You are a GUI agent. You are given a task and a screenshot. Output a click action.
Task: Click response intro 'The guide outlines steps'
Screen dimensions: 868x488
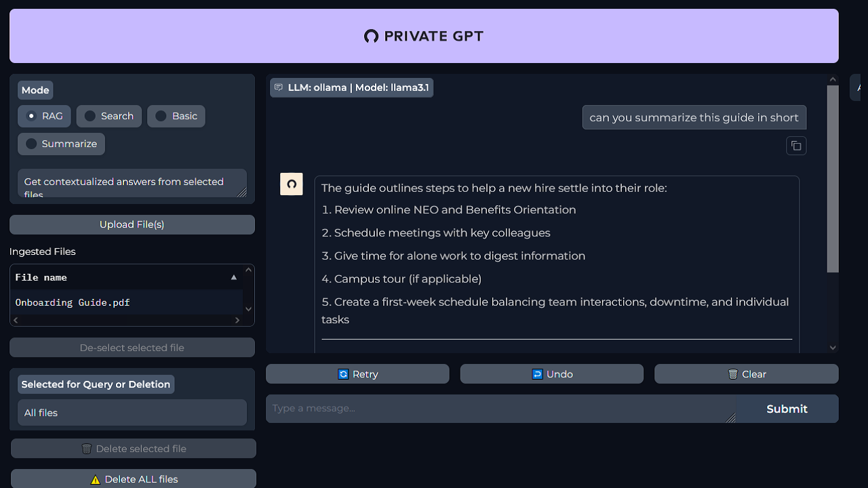pos(494,188)
